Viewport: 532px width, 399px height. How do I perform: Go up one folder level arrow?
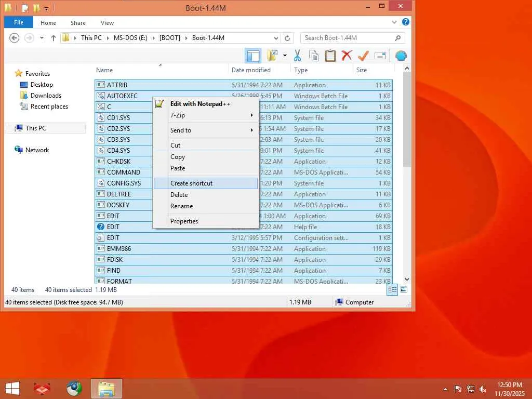pyautogui.click(x=54, y=38)
